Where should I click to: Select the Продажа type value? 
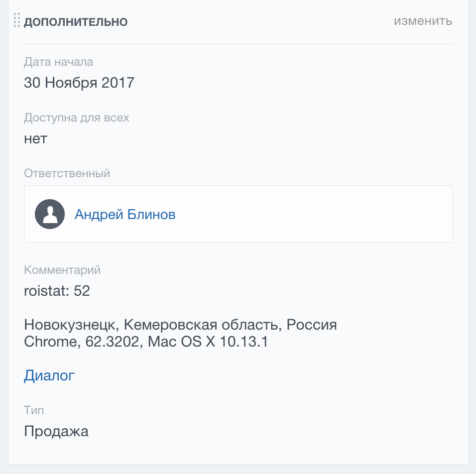point(56,431)
